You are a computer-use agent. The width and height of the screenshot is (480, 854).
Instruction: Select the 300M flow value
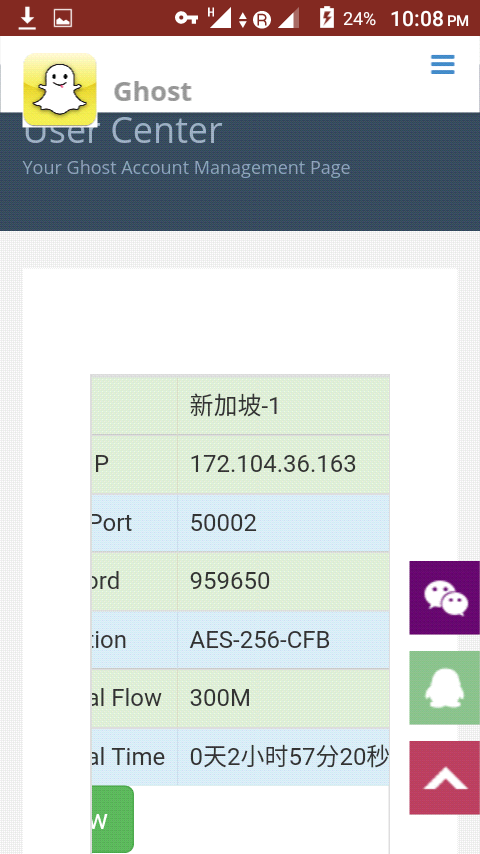pos(220,698)
